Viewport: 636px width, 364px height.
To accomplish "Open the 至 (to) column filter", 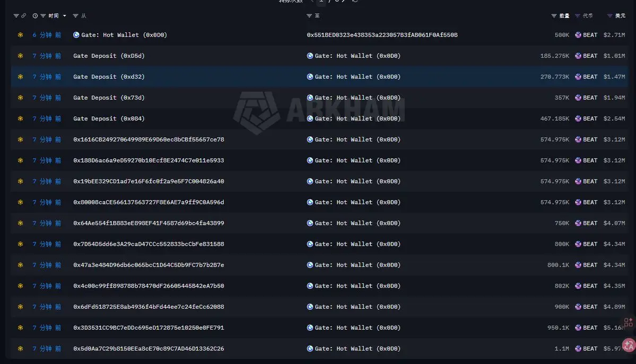I will click(x=309, y=16).
